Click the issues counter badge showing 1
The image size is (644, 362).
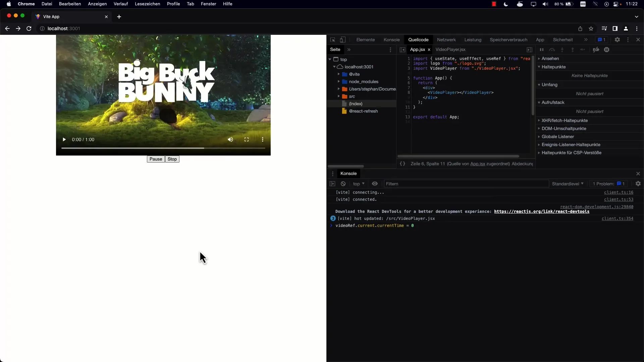[x=602, y=40]
